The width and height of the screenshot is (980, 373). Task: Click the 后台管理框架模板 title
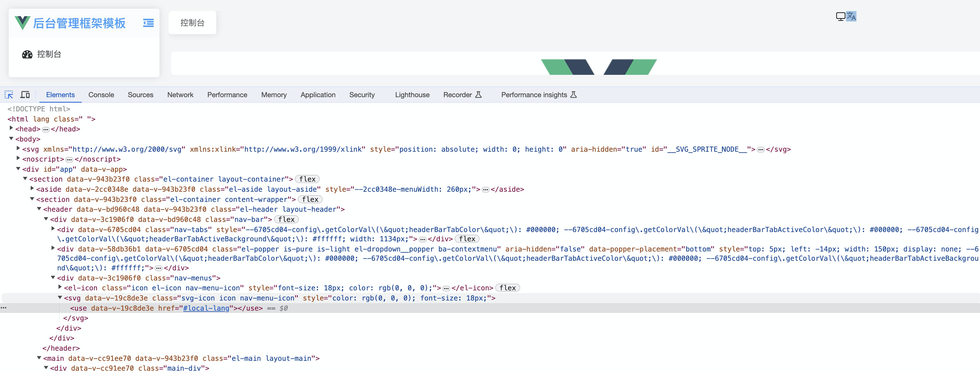click(x=79, y=23)
